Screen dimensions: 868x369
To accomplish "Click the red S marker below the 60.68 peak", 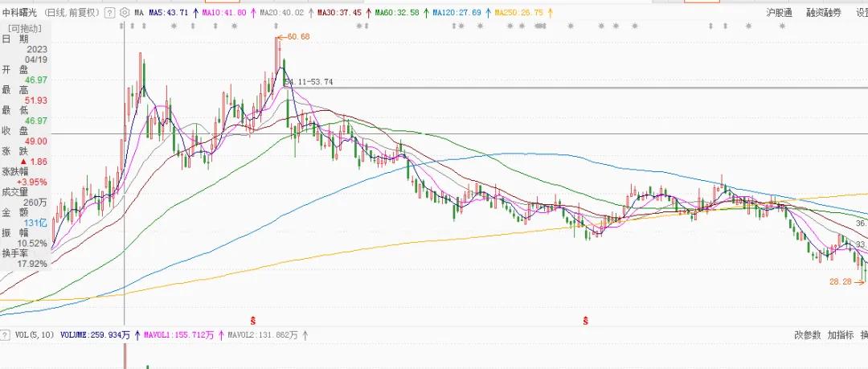I will click(255, 321).
